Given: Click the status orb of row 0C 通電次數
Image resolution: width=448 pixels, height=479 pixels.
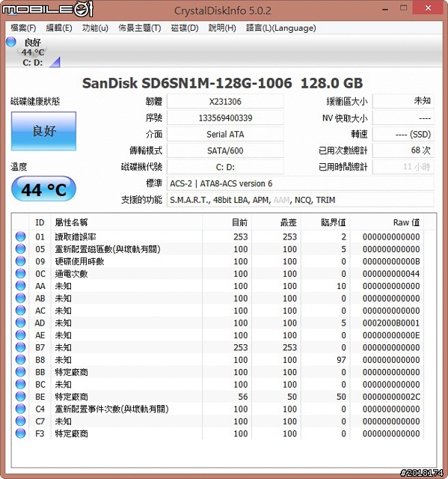Looking at the screenshot, I should coord(20,273).
